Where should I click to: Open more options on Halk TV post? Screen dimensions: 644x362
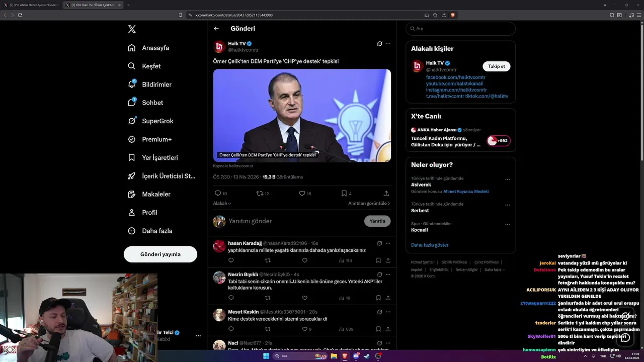(x=388, y=44)
